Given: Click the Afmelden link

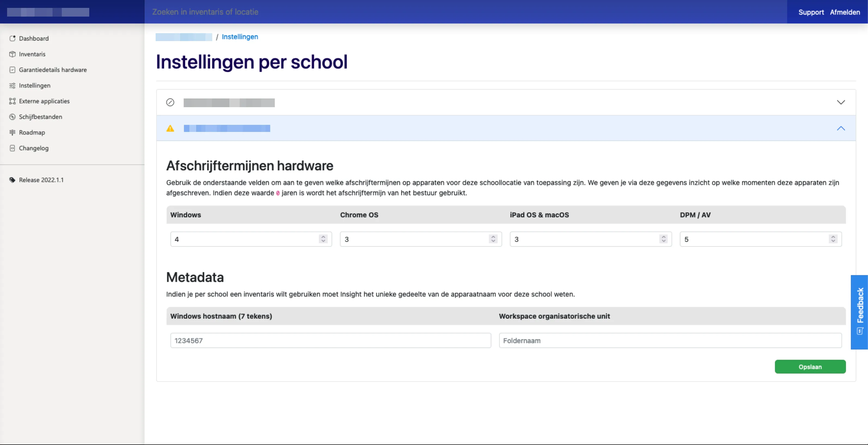Looking at the screenshot, I should click(845, 12).
